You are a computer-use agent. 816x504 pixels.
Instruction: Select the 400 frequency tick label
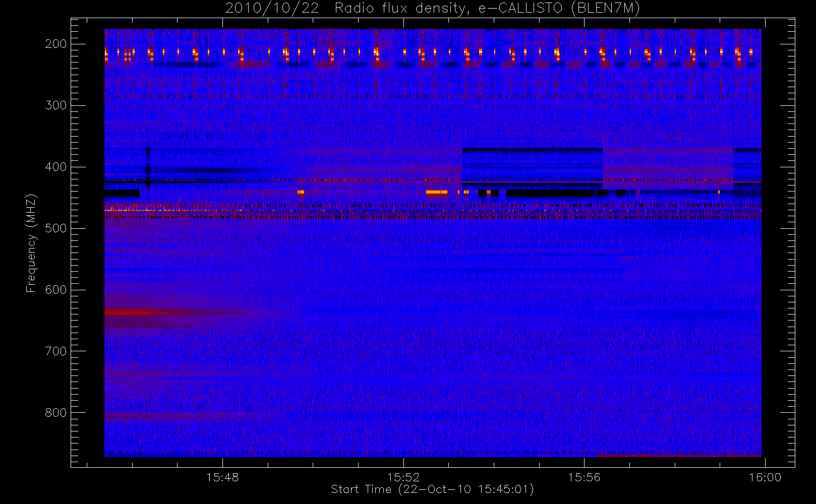pyautogui.click(x=56, y=167)
